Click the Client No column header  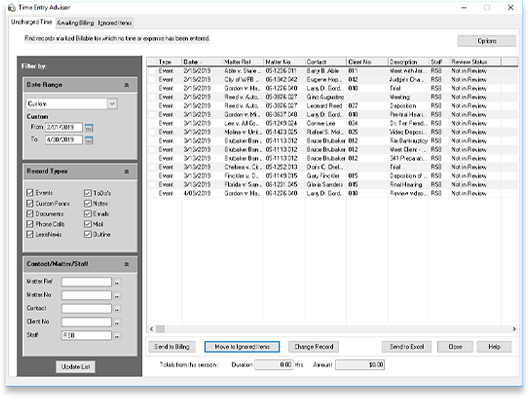pyautogui.click(x=367, y=62)
